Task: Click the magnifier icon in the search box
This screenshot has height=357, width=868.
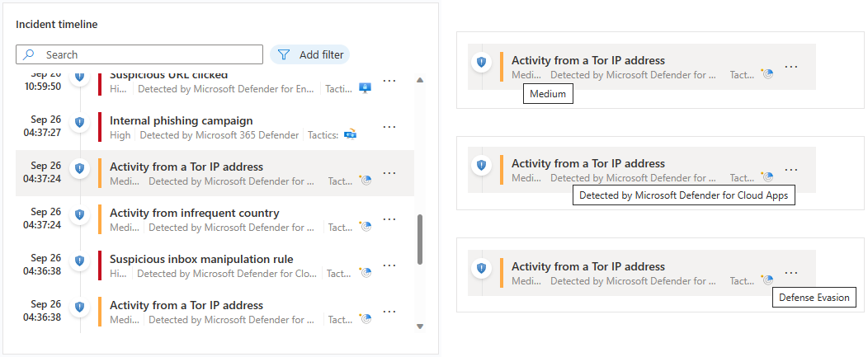Action: point(30,54)
